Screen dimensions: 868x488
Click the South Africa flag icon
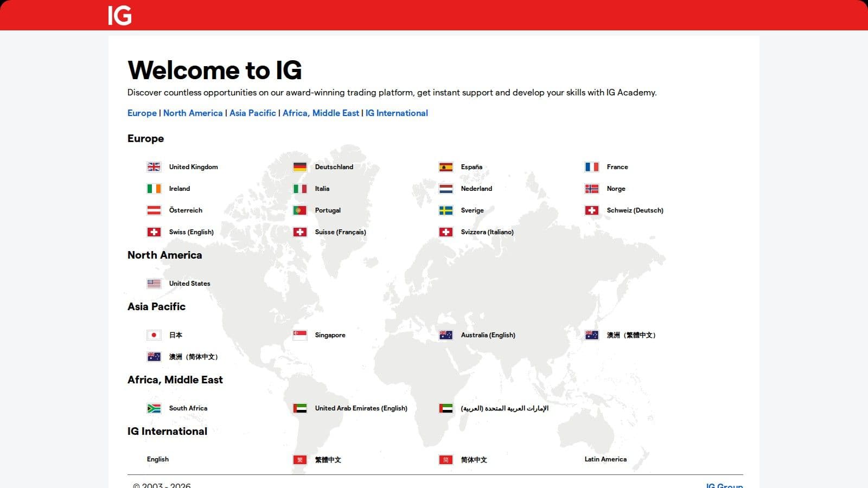coord(154,408)
